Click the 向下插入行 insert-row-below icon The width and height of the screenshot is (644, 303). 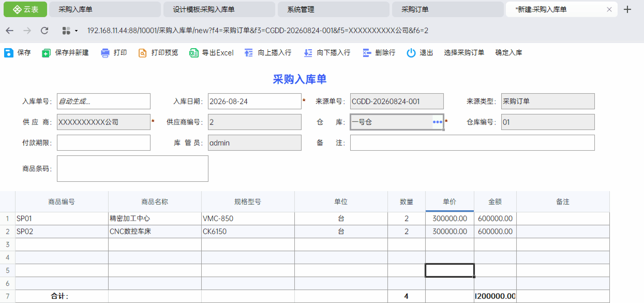click(308, 53)
